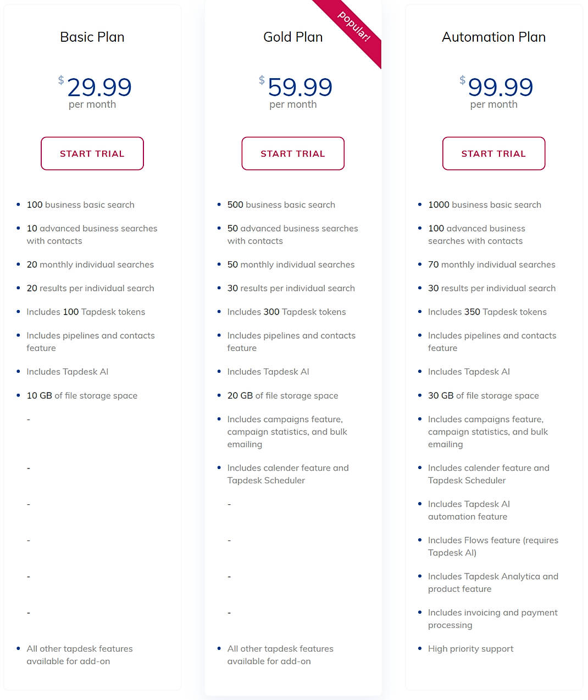This screenshot has width=588, height=700.
Task: Select the $99.99 price label
Action: click(x=497, y=88)
